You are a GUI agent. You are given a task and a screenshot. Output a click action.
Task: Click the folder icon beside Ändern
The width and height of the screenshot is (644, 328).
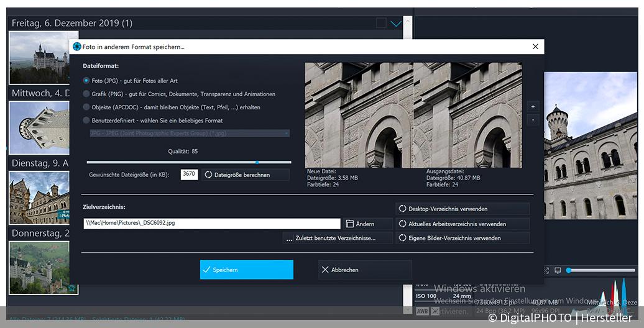pos(349,224)
